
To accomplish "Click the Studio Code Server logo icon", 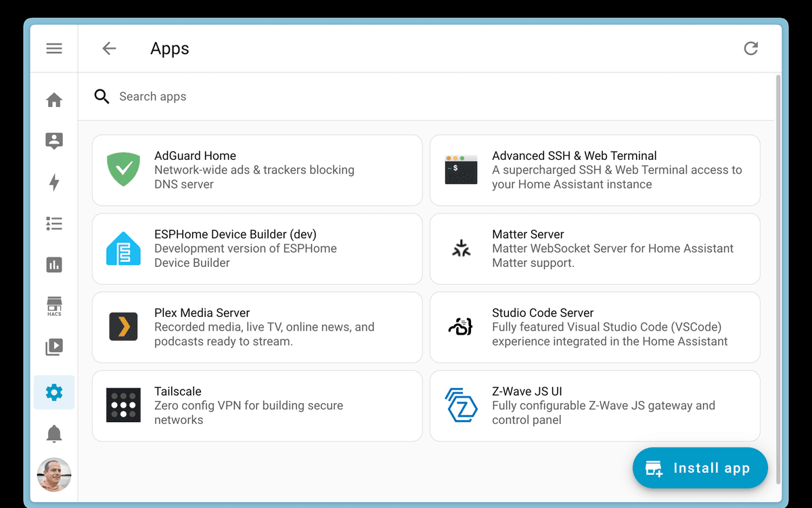I will tap(461, 326).
